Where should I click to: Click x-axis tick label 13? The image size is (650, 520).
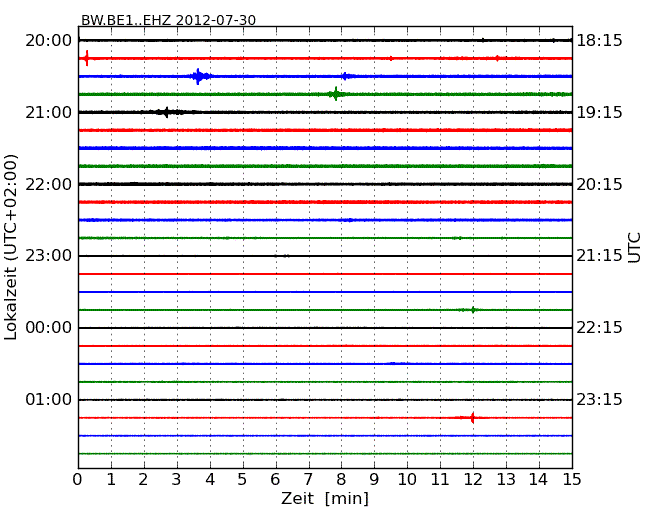point(506,479)
